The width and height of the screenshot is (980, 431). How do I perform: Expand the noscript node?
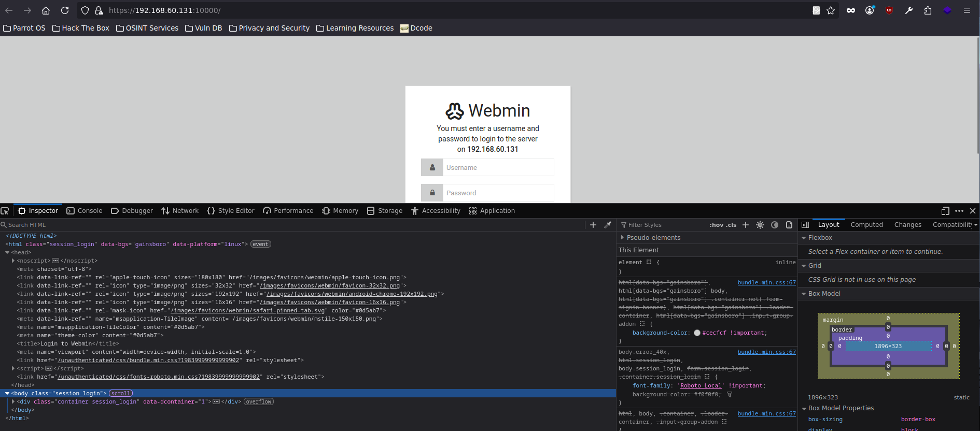13,261
